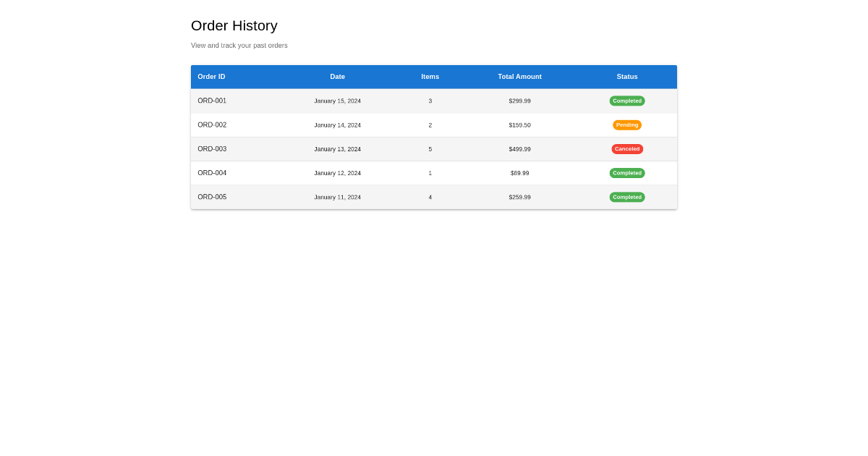868x456 pixels.
Task: Sort by the Items column
Action: click(x=430, y=77)
